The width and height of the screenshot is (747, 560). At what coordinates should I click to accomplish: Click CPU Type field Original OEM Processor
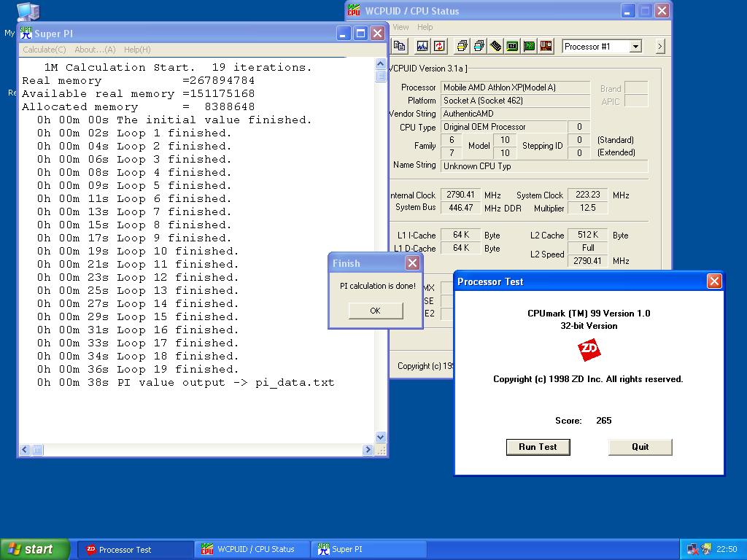point(503,127)
